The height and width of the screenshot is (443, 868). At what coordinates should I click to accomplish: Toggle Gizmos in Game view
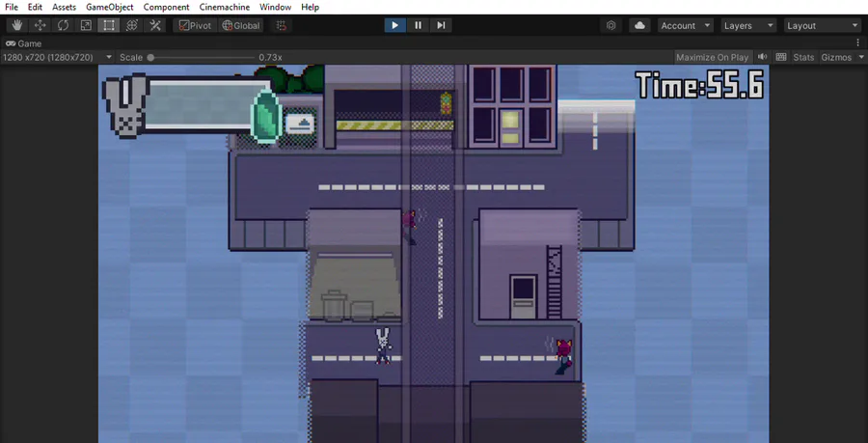click(836, 57)
